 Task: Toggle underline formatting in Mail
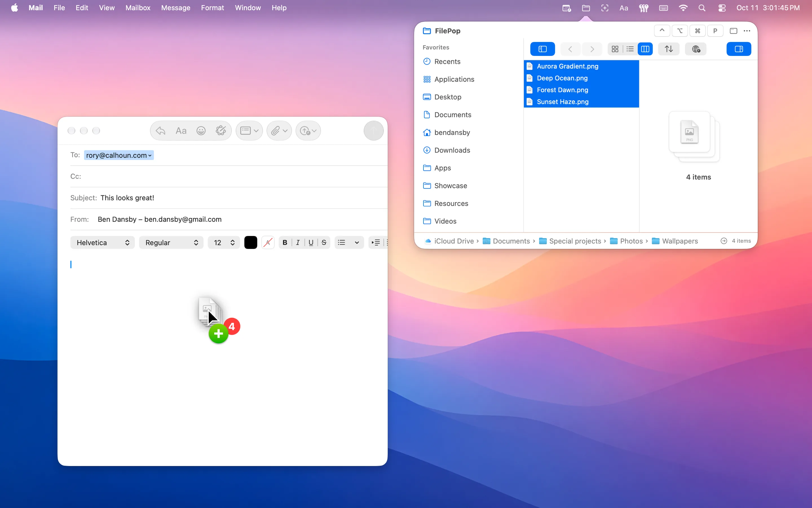click(311, 243)
